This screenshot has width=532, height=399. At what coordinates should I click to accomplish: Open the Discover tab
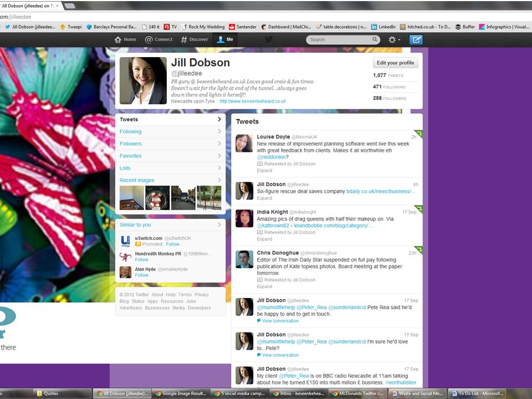point(194,39)
